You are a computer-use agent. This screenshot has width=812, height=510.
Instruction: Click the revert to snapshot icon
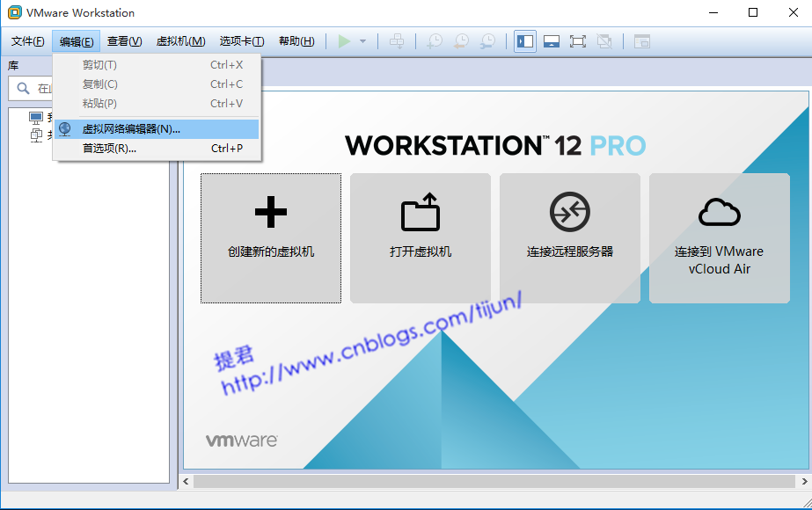pyautogui.click(x=461, y=41)
